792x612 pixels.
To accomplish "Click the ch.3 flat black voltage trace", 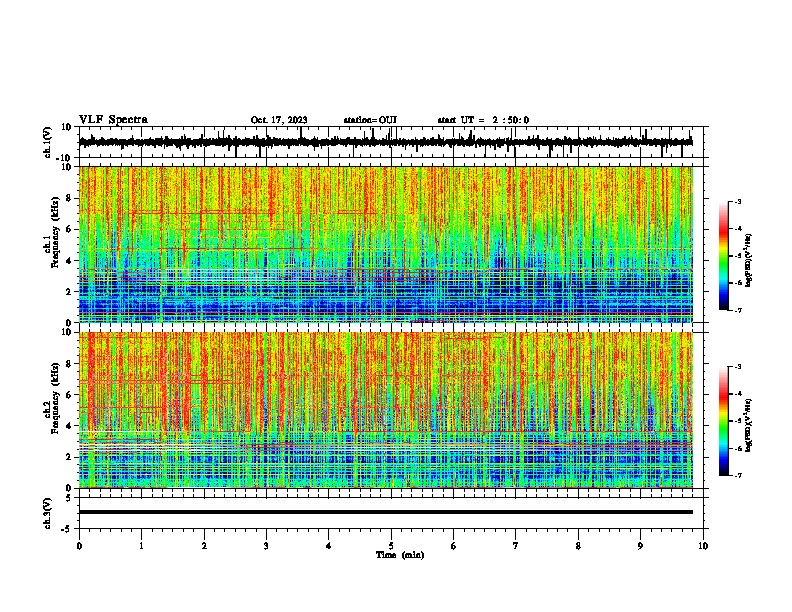I will click(385, 512).
